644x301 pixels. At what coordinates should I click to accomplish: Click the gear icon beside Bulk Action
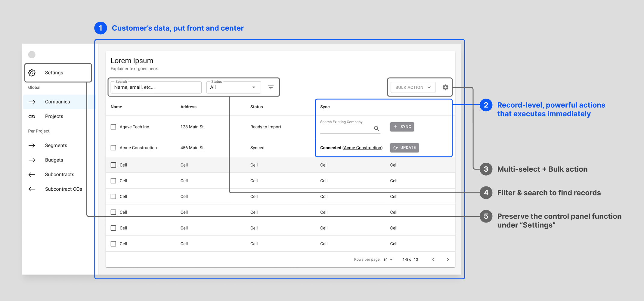(445, 87)
